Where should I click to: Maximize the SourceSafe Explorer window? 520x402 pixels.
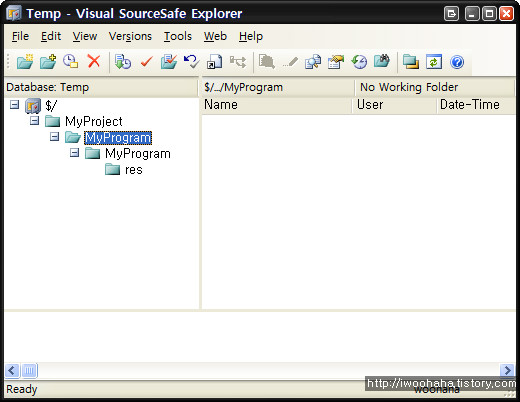point(489,14)
